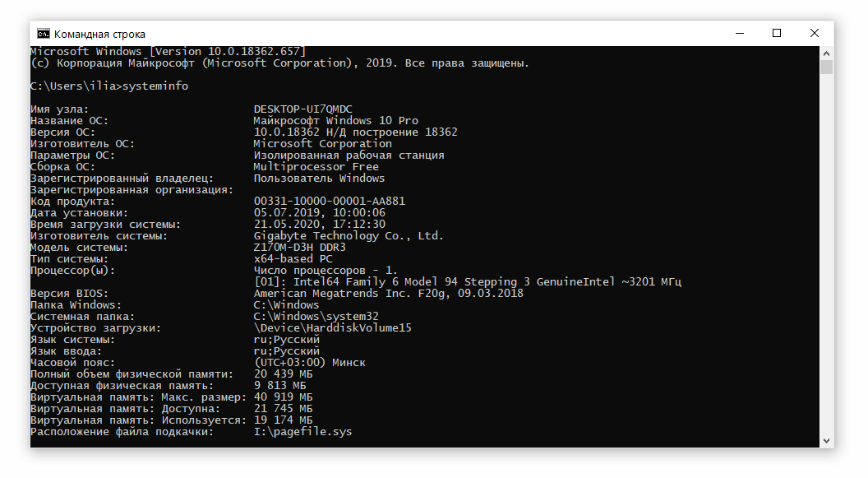Click '\Device\HarddiskVolume15' boot device

[332, 328]
